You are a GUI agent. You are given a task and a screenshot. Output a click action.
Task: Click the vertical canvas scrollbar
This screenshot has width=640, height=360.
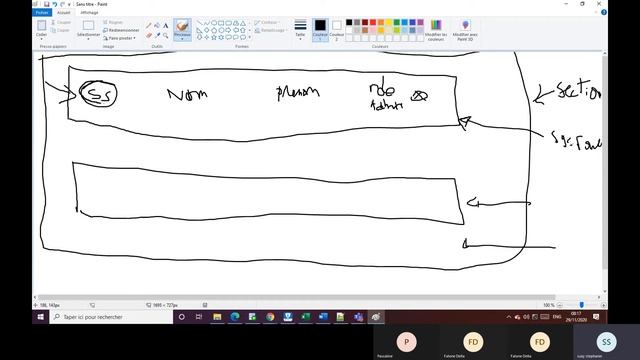click(x=604, y=162)
